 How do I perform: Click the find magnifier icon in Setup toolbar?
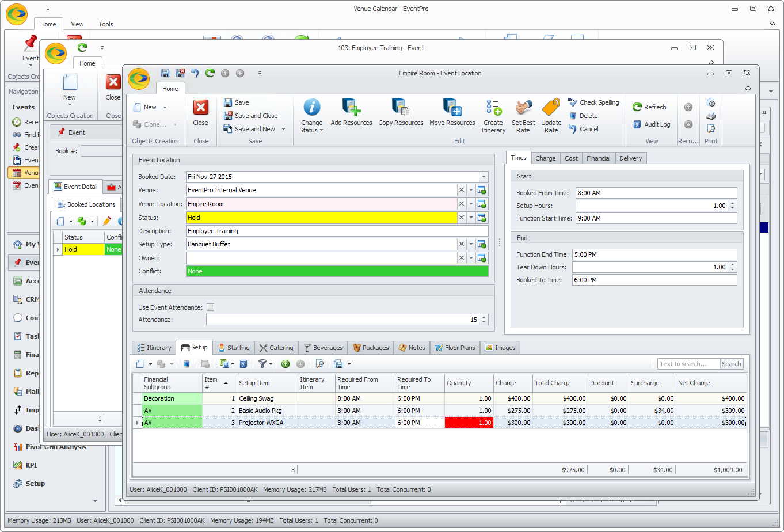319,364
